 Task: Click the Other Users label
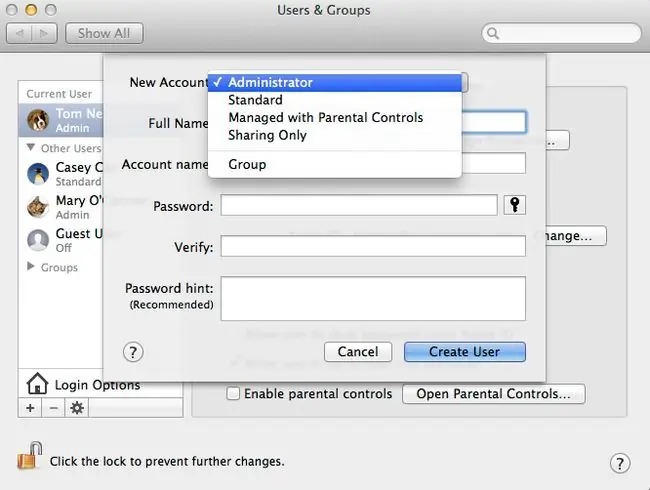(71, 148)
